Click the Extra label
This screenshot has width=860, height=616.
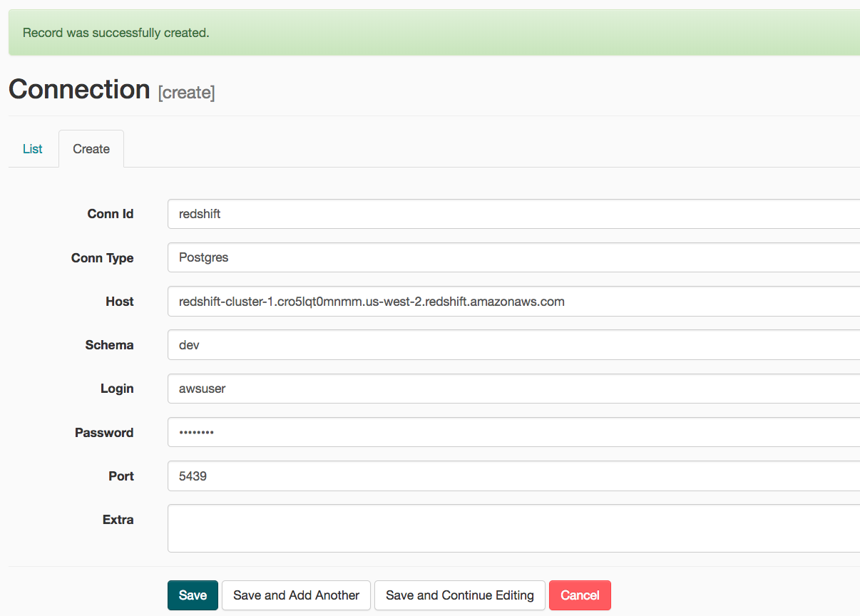click(118, 520)
